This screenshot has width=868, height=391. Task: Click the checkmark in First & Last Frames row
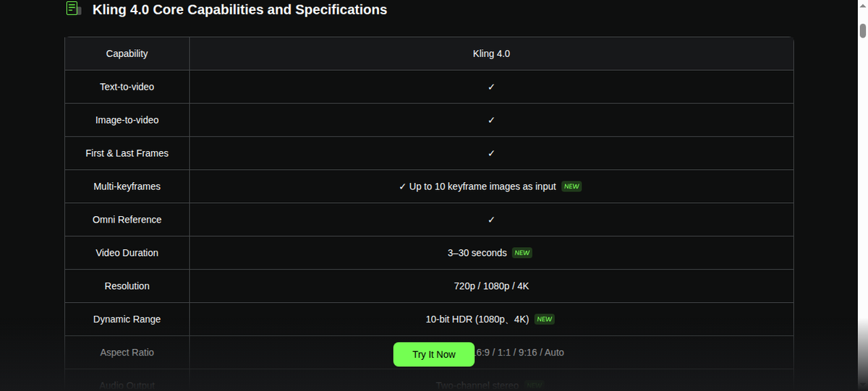click(491, 153)
